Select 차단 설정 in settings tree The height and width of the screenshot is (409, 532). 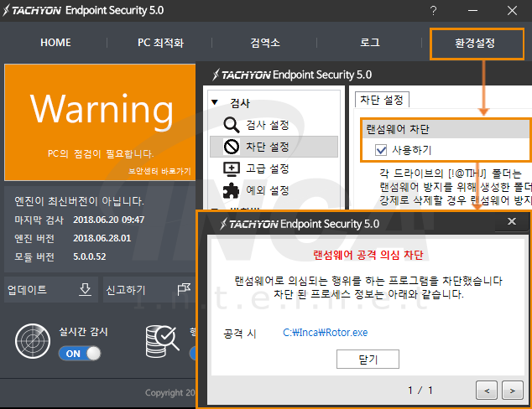click(274, 147)
